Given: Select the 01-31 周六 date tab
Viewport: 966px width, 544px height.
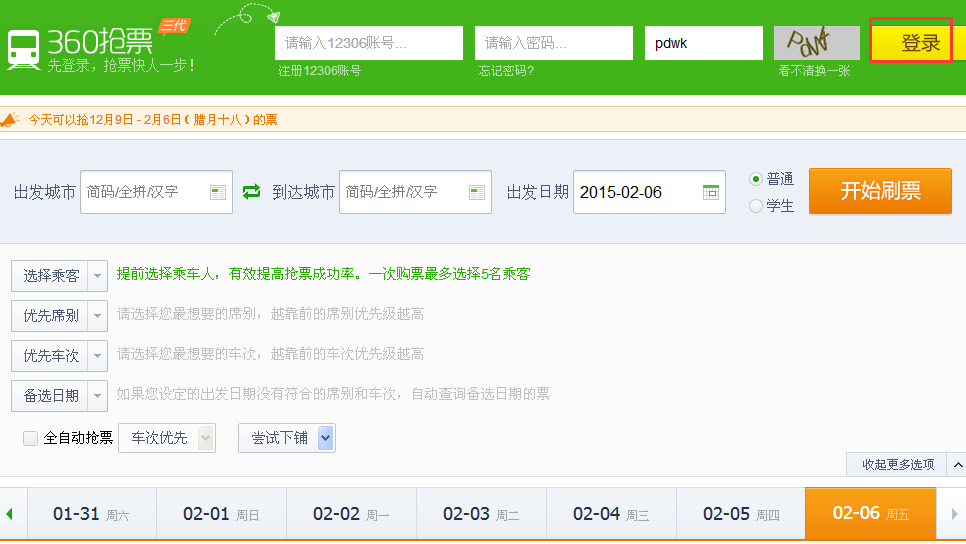Looking at the screenshot, I should pos(91,514).
